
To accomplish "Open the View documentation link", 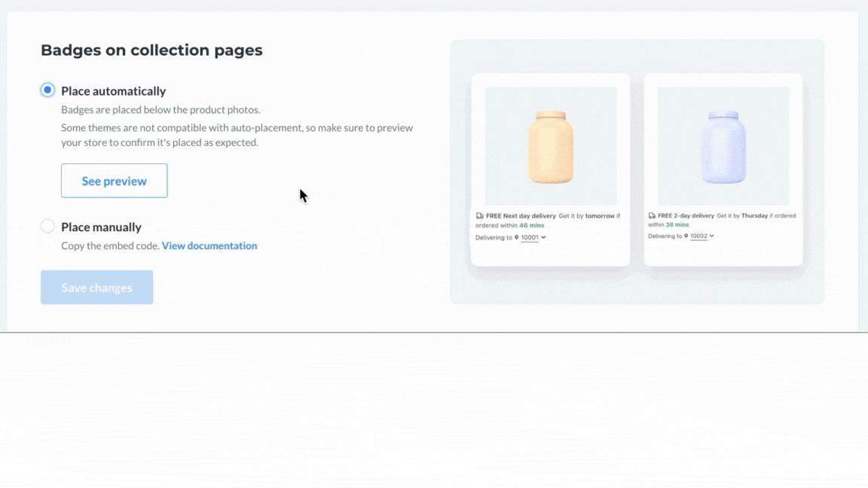I will pos(209,246).
